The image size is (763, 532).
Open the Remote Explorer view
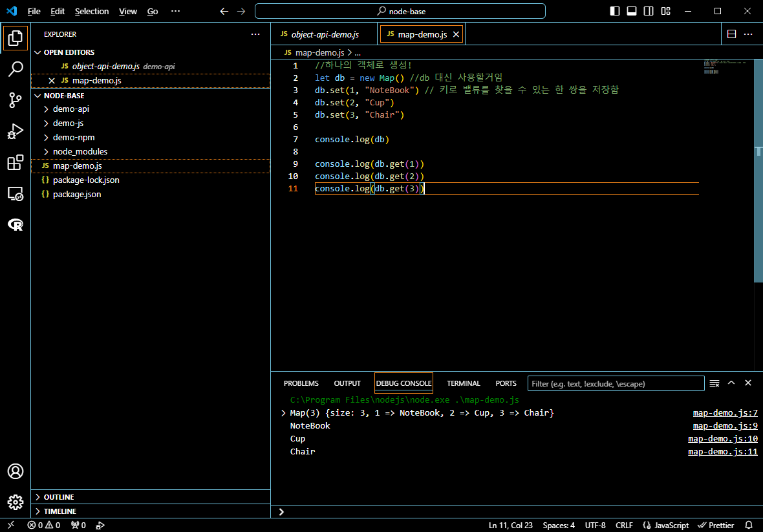(x=15, y=193)
